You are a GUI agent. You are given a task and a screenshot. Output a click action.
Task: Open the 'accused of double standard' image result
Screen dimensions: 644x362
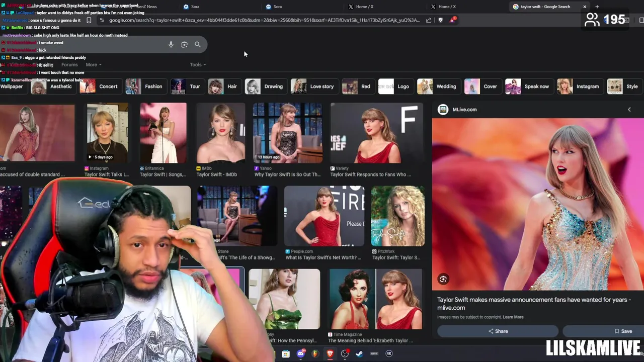37,133
